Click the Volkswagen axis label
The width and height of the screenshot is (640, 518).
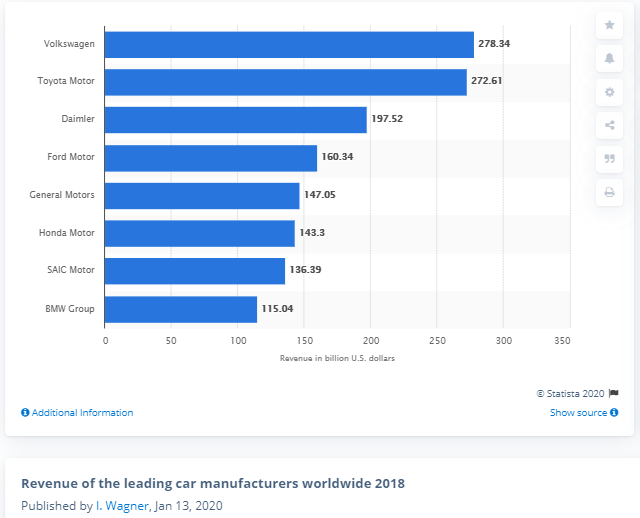tap(69, 44)
